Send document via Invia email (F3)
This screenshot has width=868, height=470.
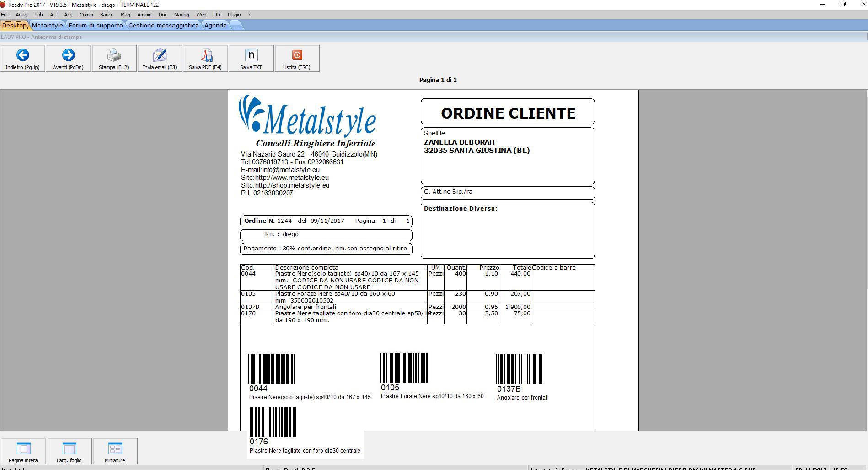coord(160,58)
